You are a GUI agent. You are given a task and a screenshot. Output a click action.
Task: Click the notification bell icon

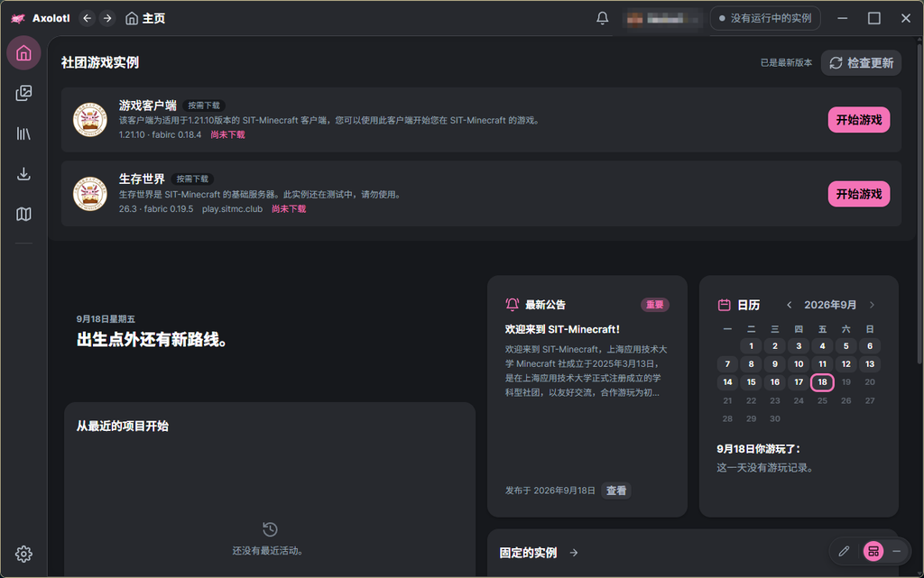coord(602,18)
